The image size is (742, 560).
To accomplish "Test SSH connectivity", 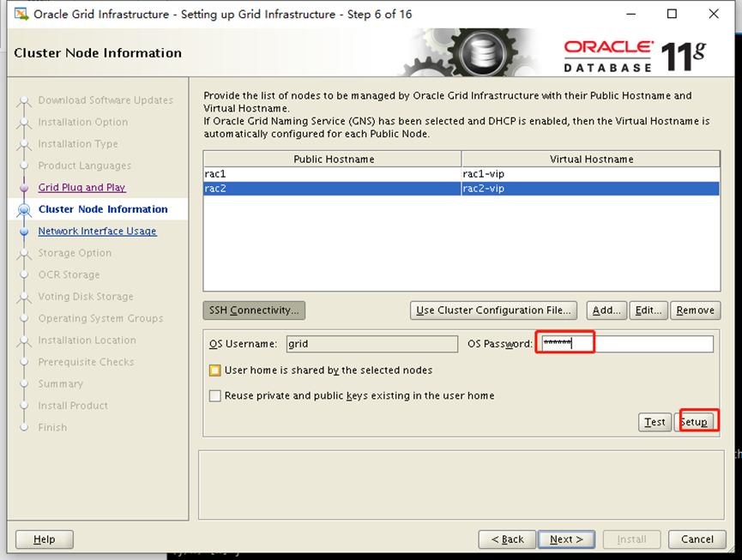I will click(655, 422).
